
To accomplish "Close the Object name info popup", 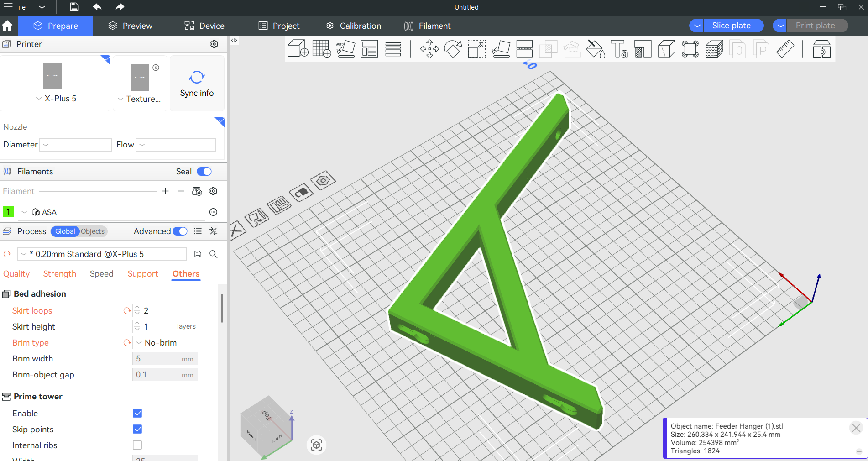I will tap(856, 428).
